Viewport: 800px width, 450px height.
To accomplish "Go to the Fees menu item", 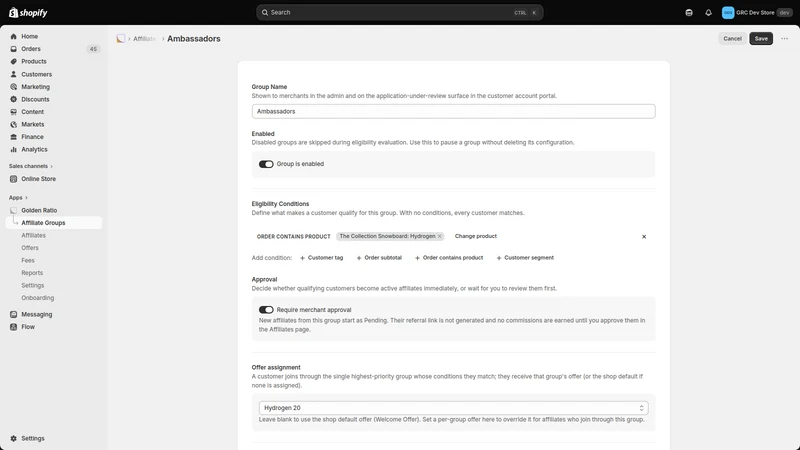I will pos(28,260).
